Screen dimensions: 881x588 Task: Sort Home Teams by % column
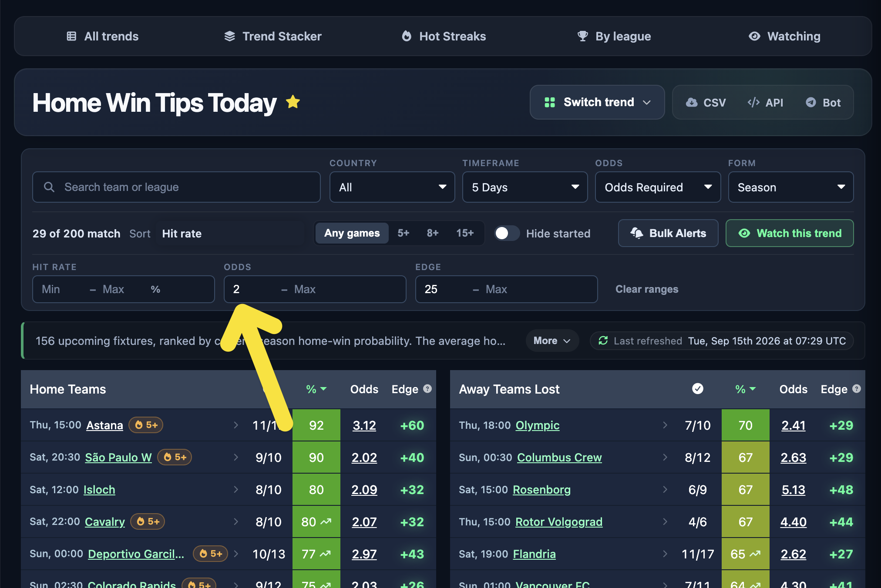[316, 389]
